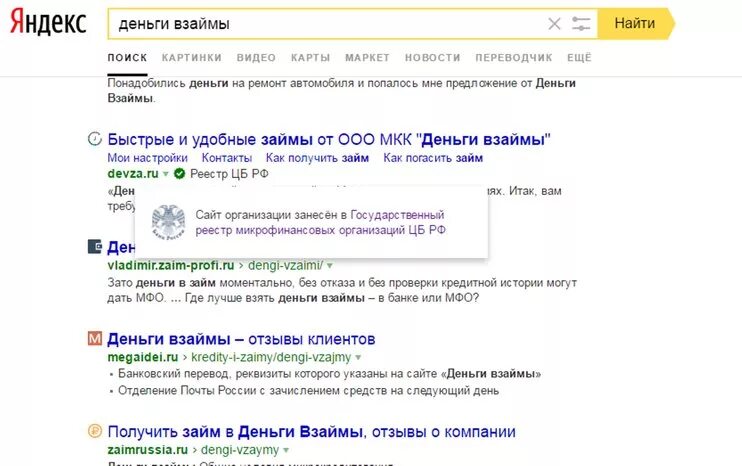Click the bullet text Банковский перевод, реквизиты
742x466 pixels.
point(329,374)
